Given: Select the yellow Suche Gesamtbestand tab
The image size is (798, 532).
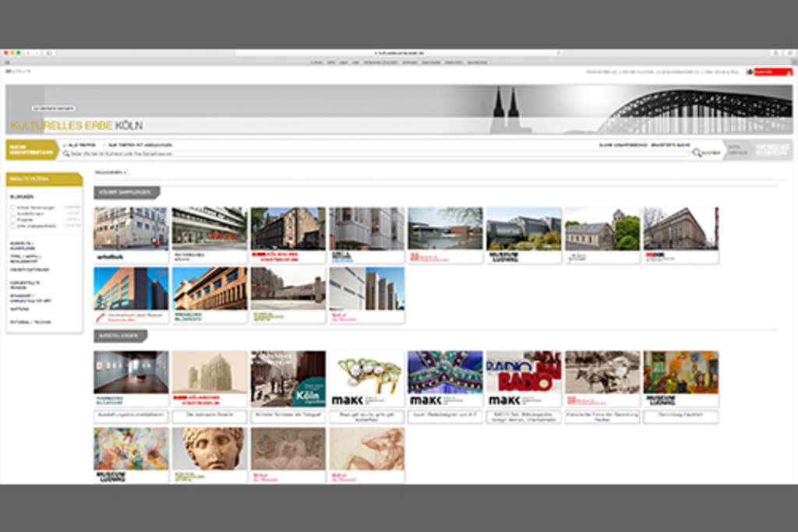Looking at the screenshot, I should pos(31,149).
